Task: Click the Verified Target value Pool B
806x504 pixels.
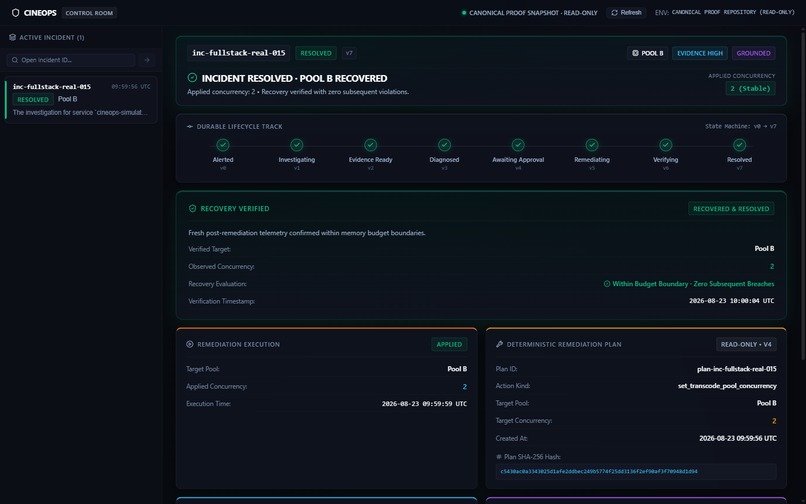Action: 764,249
